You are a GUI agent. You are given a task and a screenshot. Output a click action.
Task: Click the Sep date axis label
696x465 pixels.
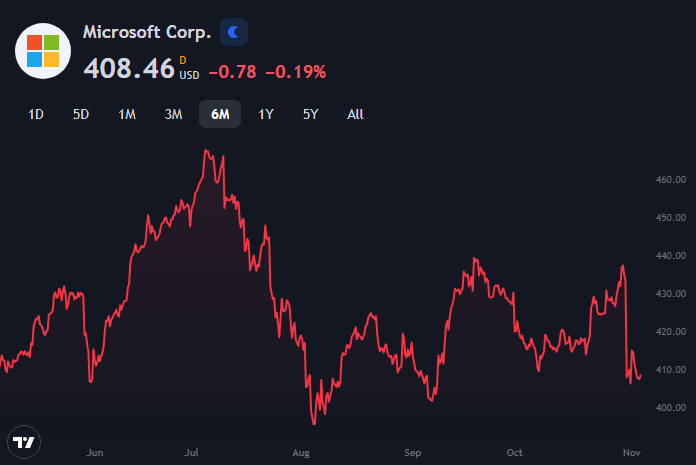412,453
